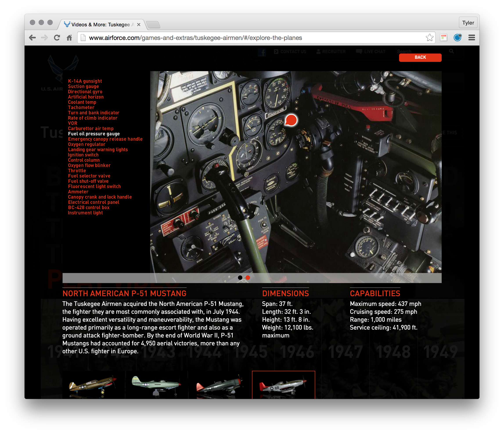Click the 'Span: 37 ft.' text
This screenshot has height=434, width=504.
coord(277,304)
